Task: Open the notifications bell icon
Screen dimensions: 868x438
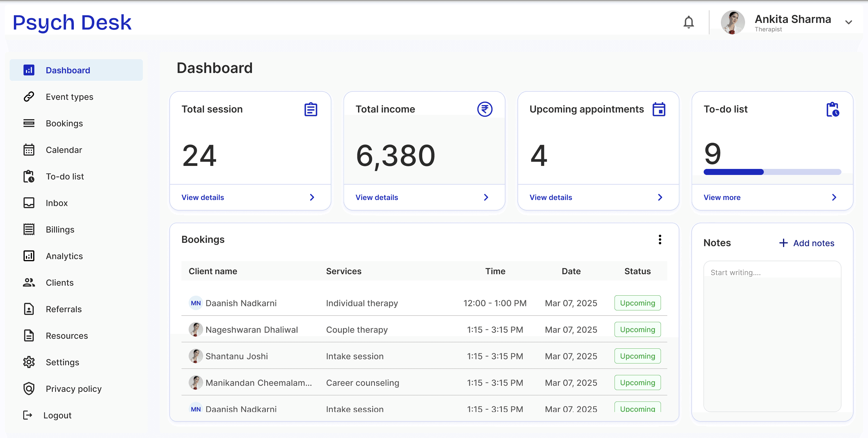Action: pos(688,22)
